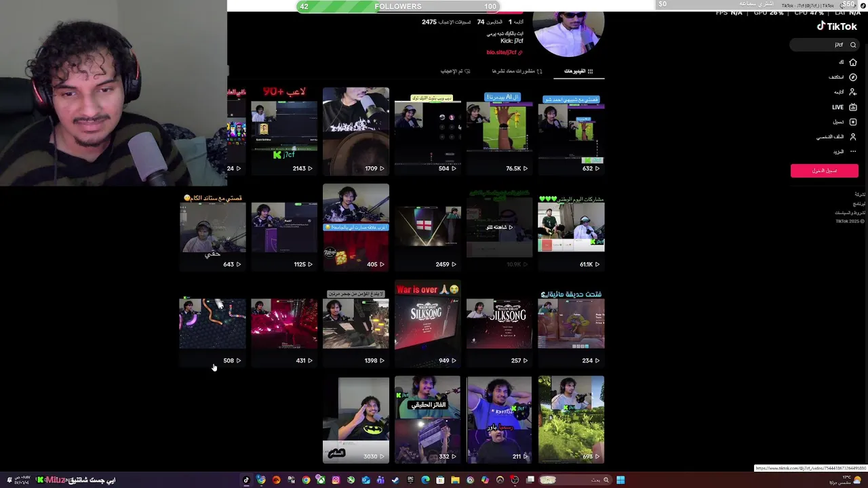Open Copilot from taskbar

(x=485, y=480)
